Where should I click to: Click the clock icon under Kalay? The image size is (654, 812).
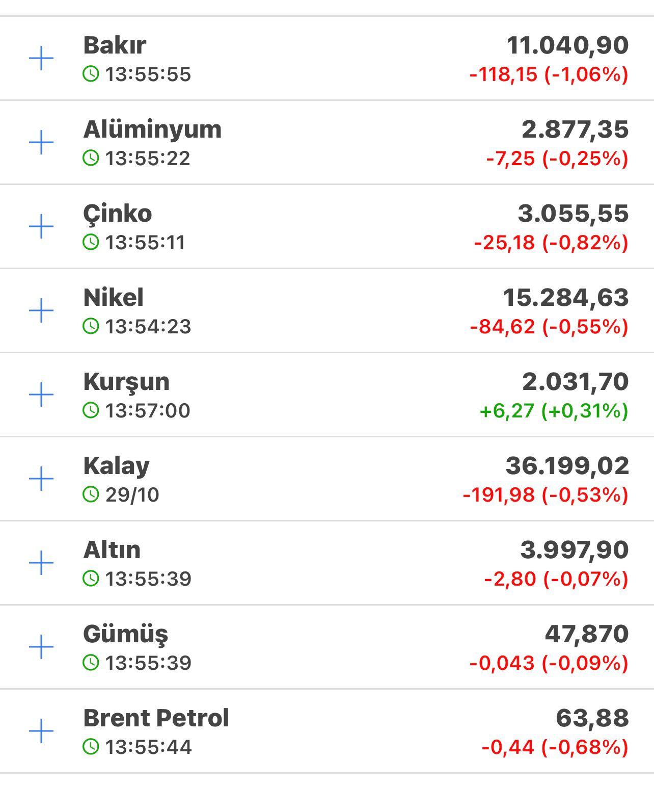coord(91,494)
